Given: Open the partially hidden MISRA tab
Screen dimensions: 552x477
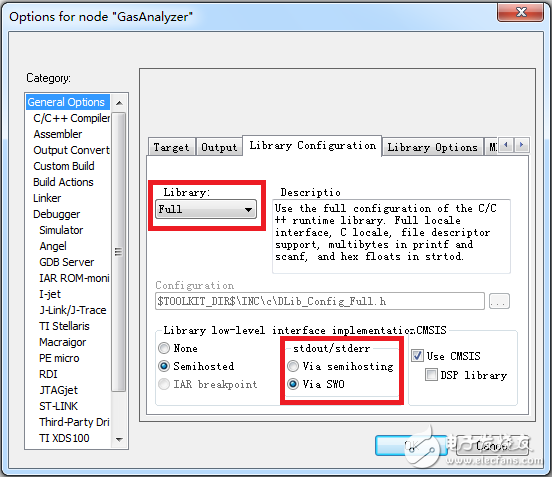Looking at the screenshot, I should tap(492, 147).
